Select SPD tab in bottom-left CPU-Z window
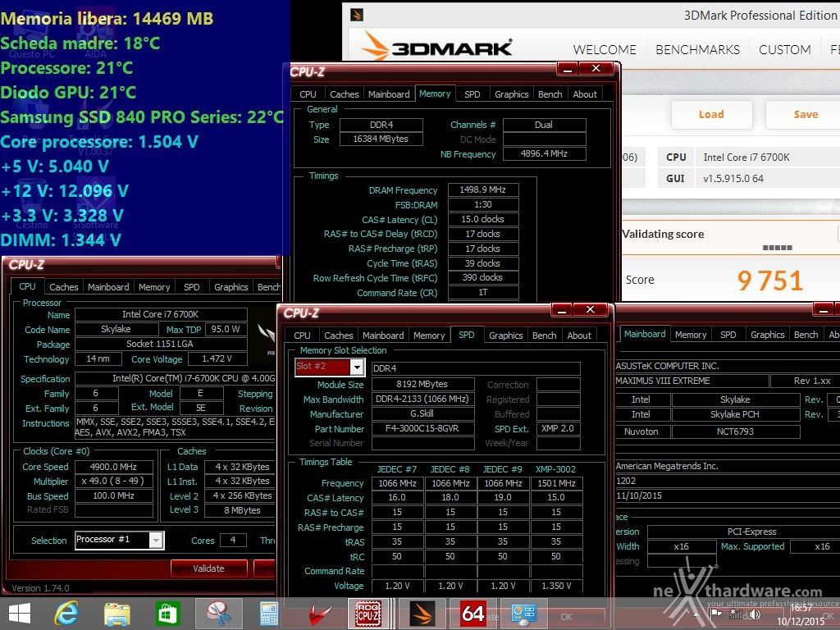 (x=192, y=287)
